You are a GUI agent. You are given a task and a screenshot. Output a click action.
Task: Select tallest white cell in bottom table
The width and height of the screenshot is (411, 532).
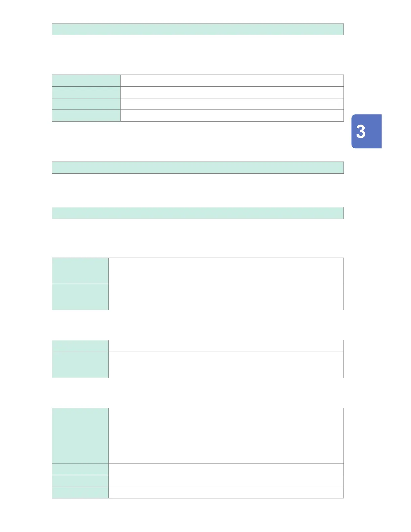[226, 436]
